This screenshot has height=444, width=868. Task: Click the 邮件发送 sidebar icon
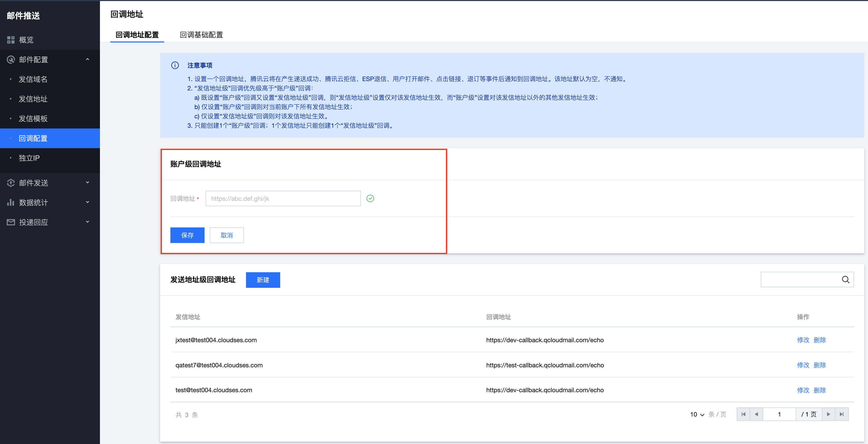coord(11,183)
